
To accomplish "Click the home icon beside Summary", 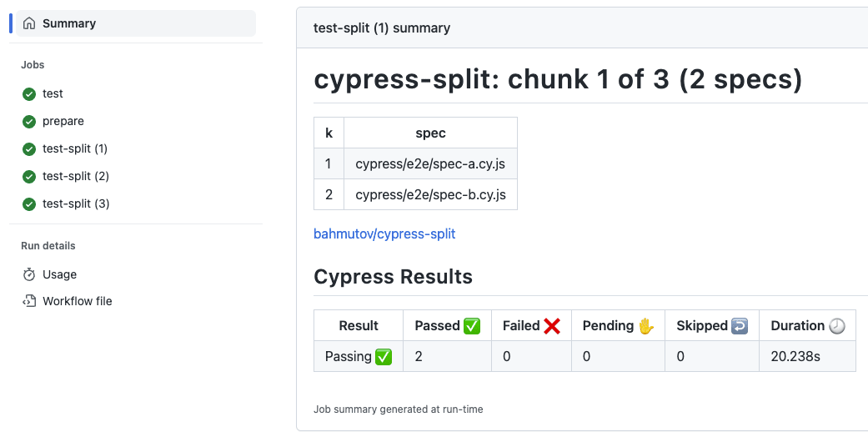I will click(x=29, y=23).
